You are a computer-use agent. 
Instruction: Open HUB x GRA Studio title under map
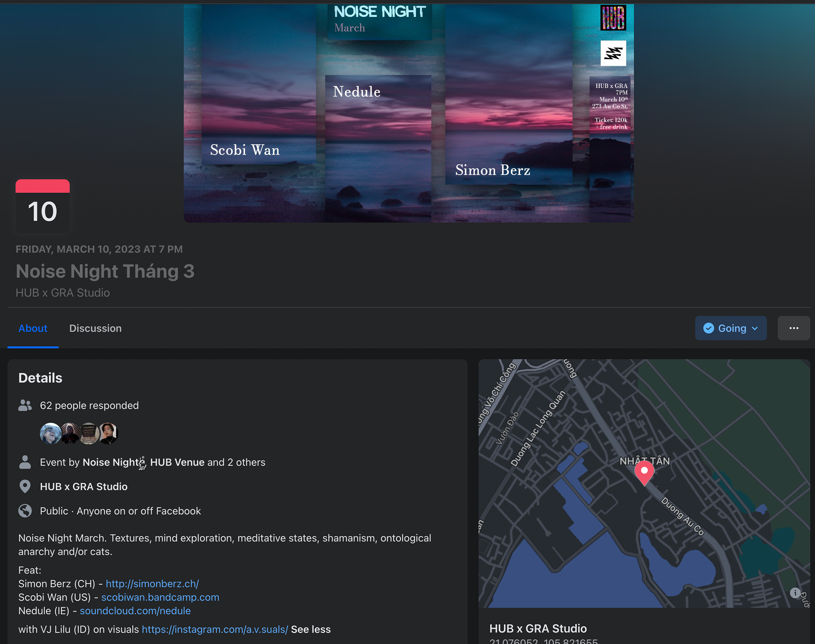coord(538,628)
